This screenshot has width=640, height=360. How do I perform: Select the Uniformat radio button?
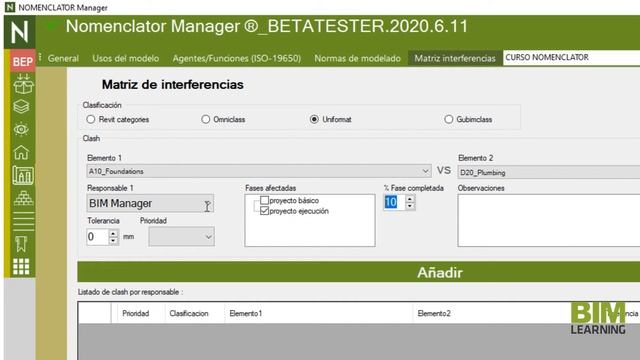tap(314, 119)
